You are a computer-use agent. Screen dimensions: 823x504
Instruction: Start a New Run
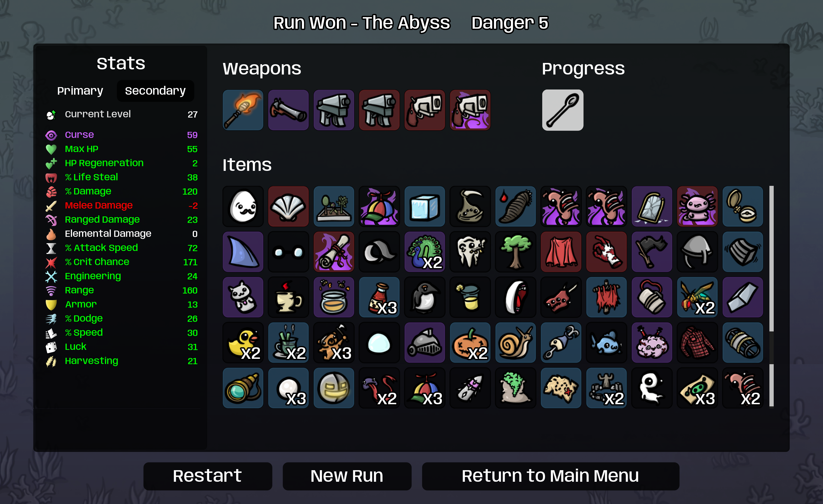tap(347, 476)
